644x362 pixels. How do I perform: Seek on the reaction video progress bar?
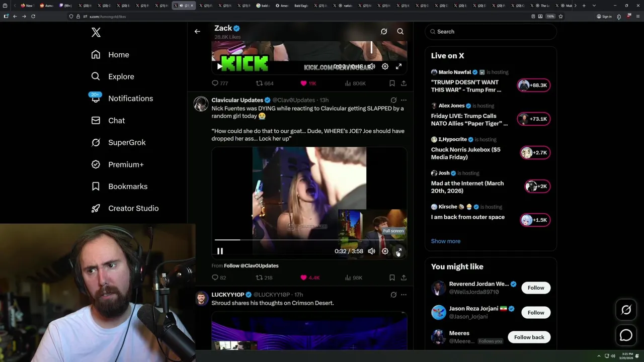pos(309,240)
